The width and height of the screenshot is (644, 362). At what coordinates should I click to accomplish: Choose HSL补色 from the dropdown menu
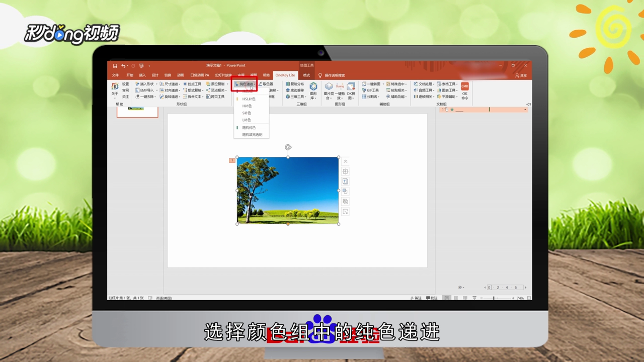coord(249,99)
